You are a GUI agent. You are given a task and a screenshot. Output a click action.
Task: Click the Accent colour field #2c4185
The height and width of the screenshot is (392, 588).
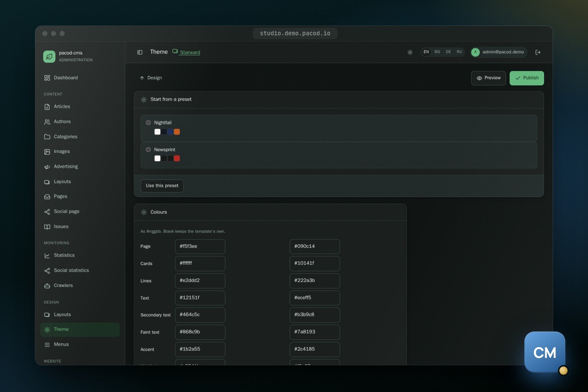(x=315, y=349)
